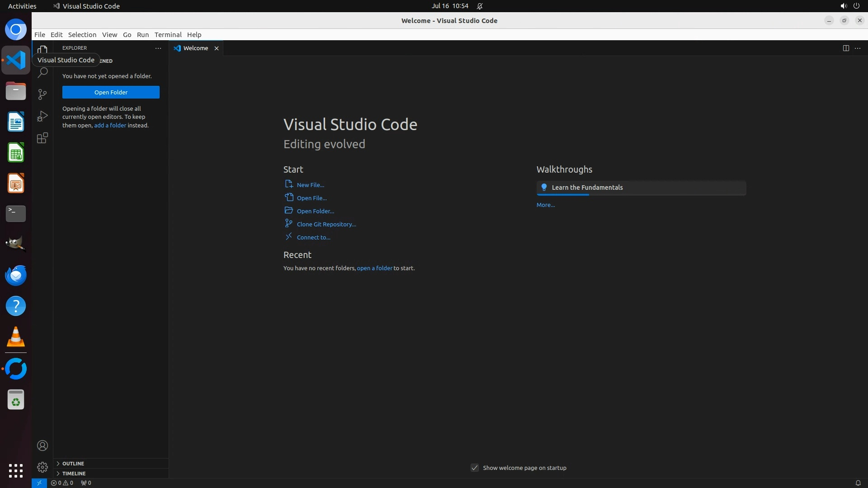Open the Search view in activity bar
This screenshot has width=868, height=488.
point(42,72)
